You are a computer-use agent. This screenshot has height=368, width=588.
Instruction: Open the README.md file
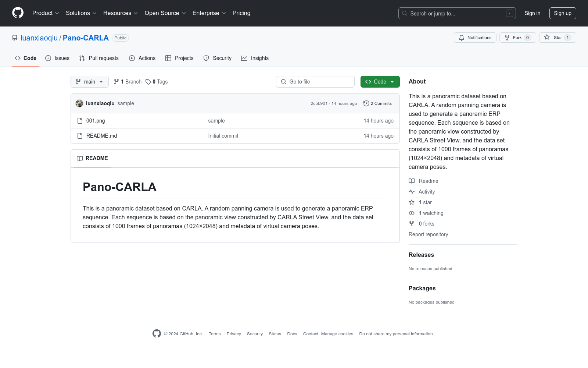[101, 136]
